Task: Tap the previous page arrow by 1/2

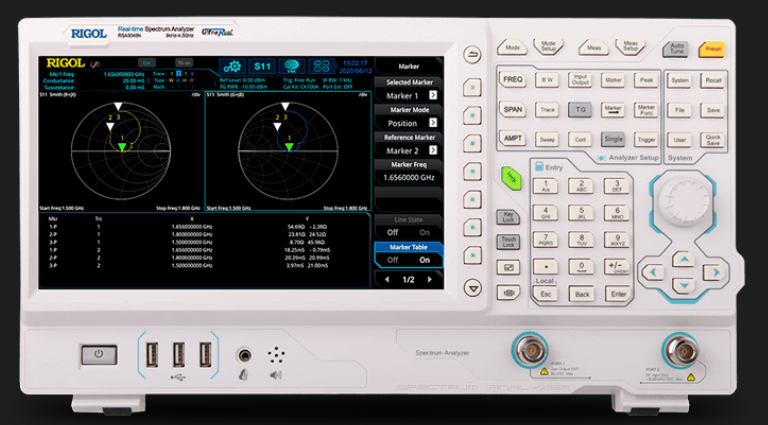Action: pos(387,280)
